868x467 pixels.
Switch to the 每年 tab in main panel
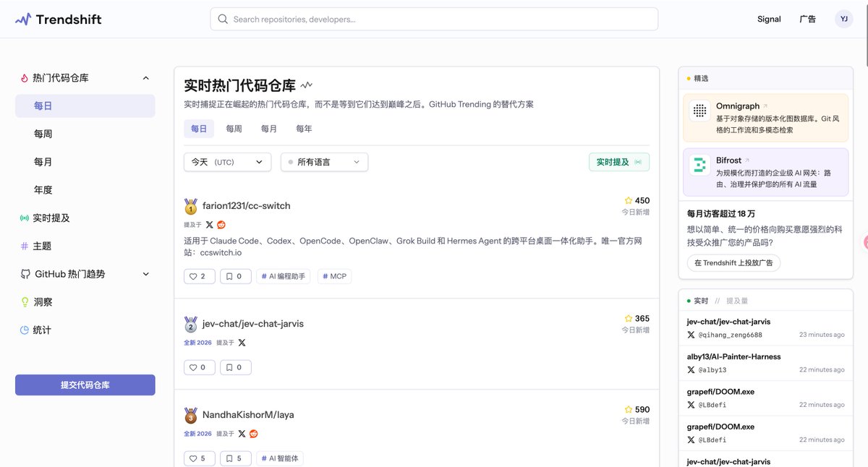[304, 129]
